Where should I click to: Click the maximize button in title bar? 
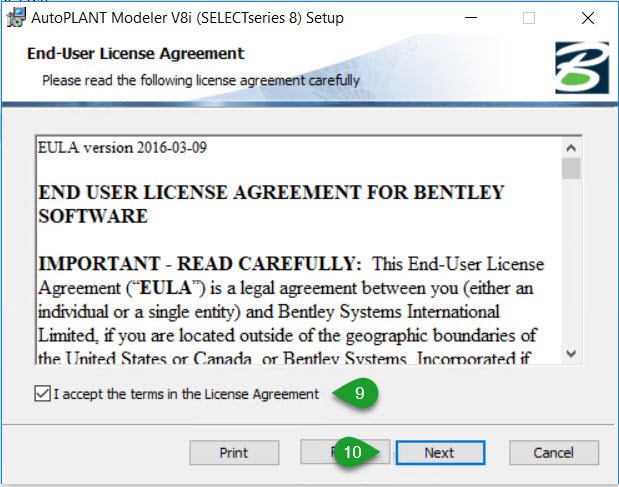[529, 18]
